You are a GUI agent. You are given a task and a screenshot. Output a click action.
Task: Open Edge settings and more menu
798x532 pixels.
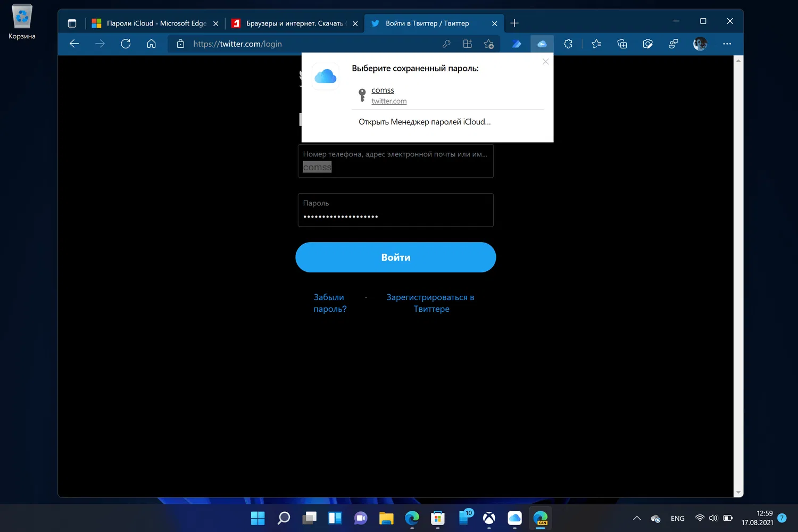coord(727,44)
